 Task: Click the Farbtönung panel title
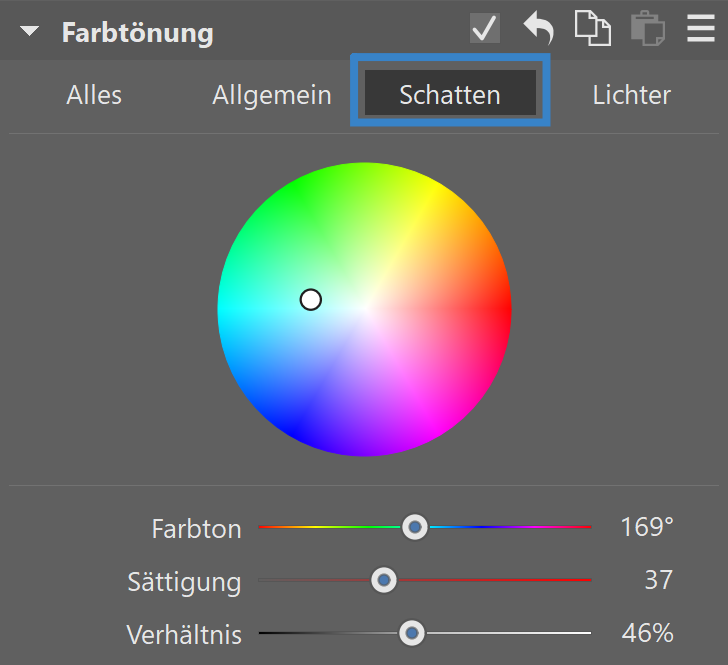point(138,32)
